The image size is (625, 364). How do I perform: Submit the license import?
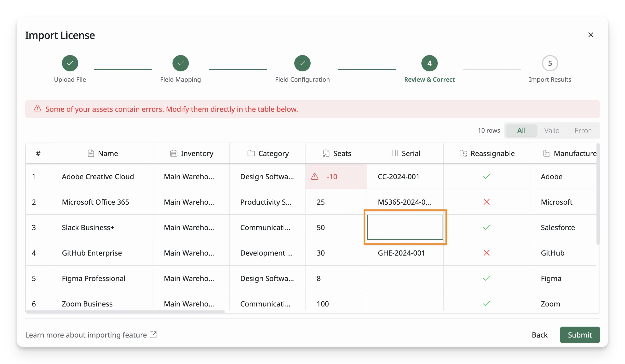coord(580,334)
